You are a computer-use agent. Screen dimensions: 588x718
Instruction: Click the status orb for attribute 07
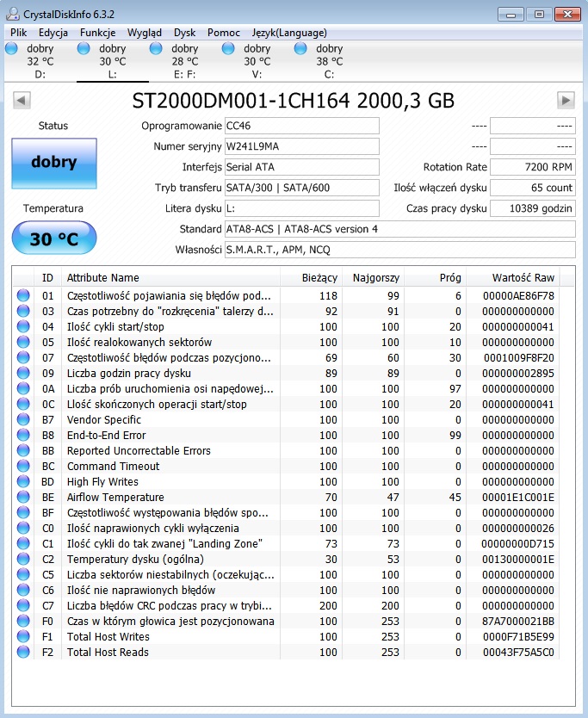(x=23, y=357)
